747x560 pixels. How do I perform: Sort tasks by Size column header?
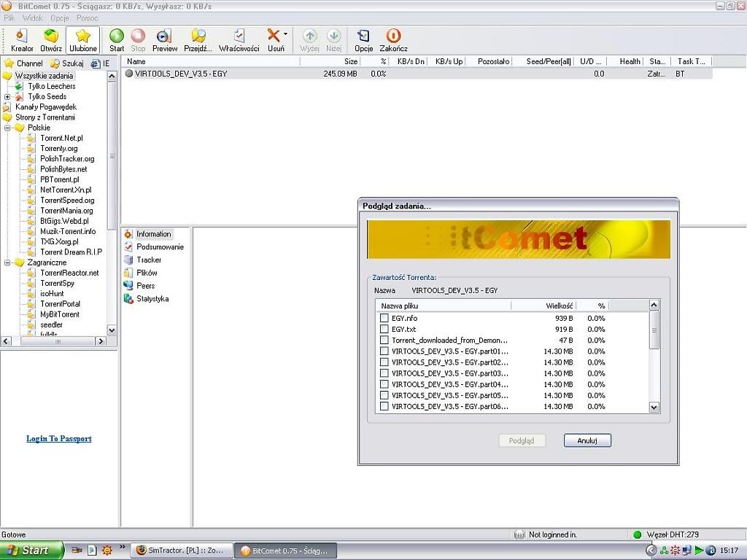pos(330,61)
